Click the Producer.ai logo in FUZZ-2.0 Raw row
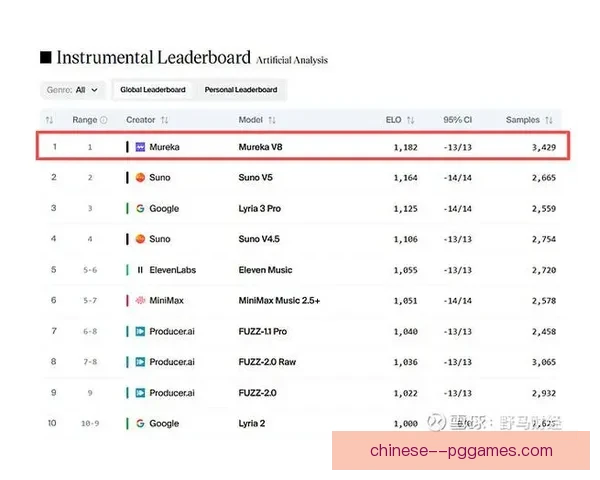The height and width of the screenshot is (480, 600). (x=140, y=362)
